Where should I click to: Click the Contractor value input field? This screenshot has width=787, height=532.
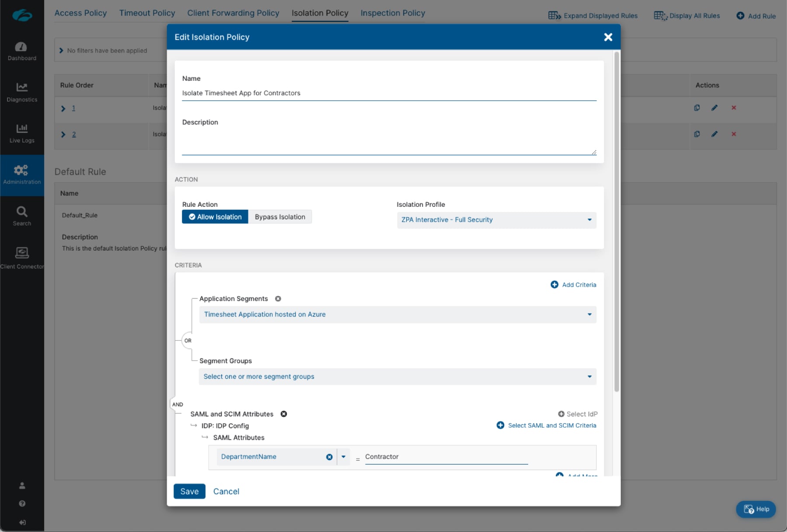point(446,457)
